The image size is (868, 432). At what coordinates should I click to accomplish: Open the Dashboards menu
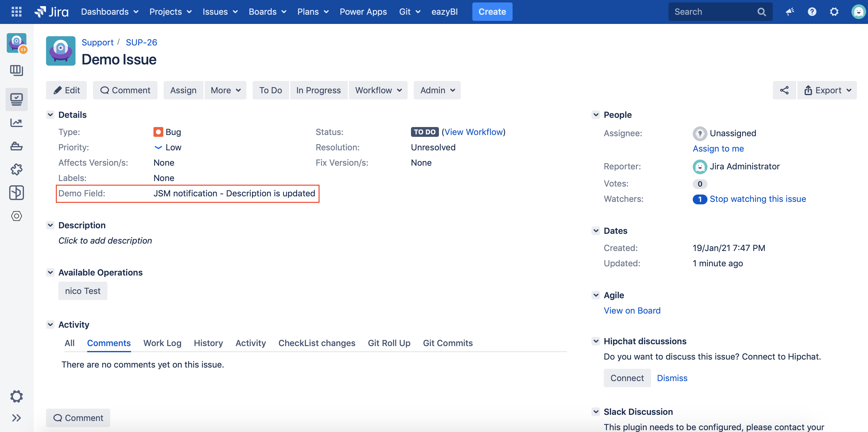110,12
